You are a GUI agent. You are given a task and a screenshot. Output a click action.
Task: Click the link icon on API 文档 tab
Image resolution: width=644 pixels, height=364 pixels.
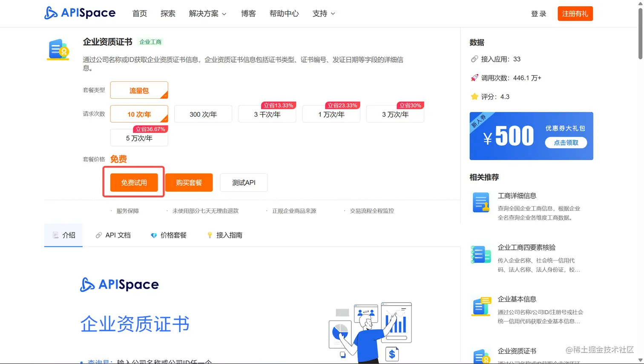[99, 235]
